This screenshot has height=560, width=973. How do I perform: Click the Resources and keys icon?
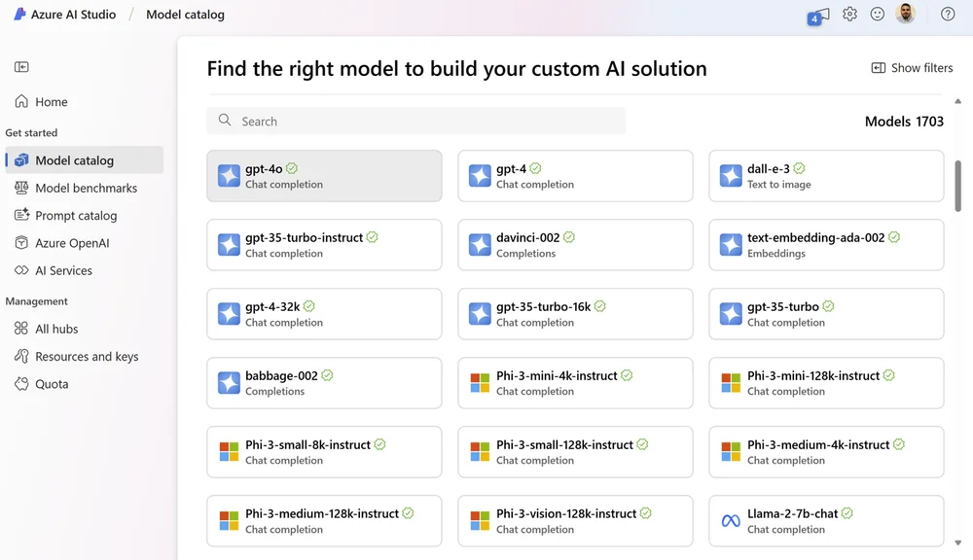click(21, 356)
